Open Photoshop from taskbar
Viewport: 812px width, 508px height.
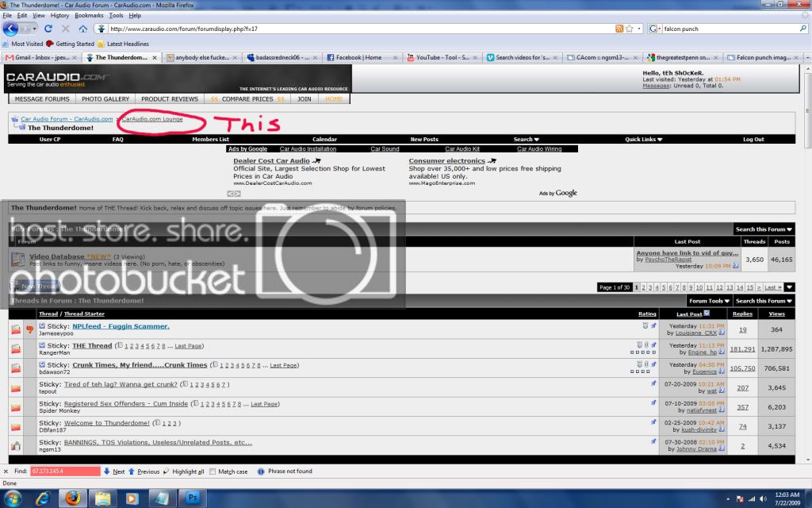click(192, 498)
